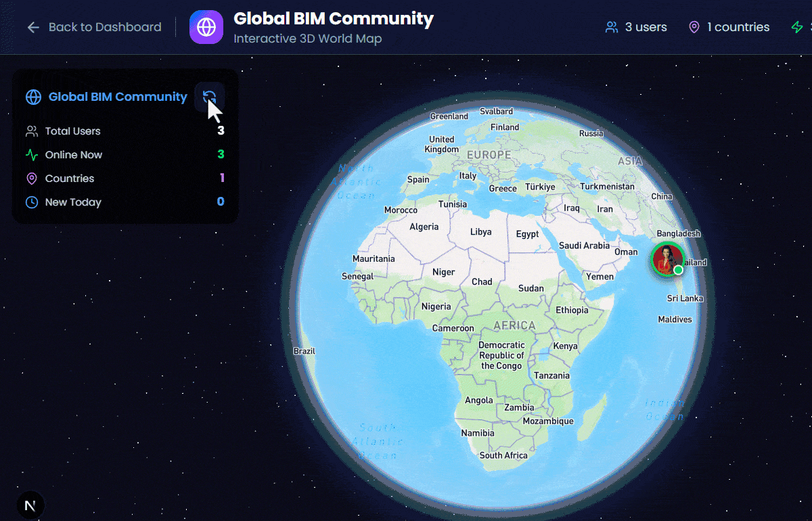Screen dimensions: 812x521
Task: Click the back arrow icon
Action: (33, 27)
